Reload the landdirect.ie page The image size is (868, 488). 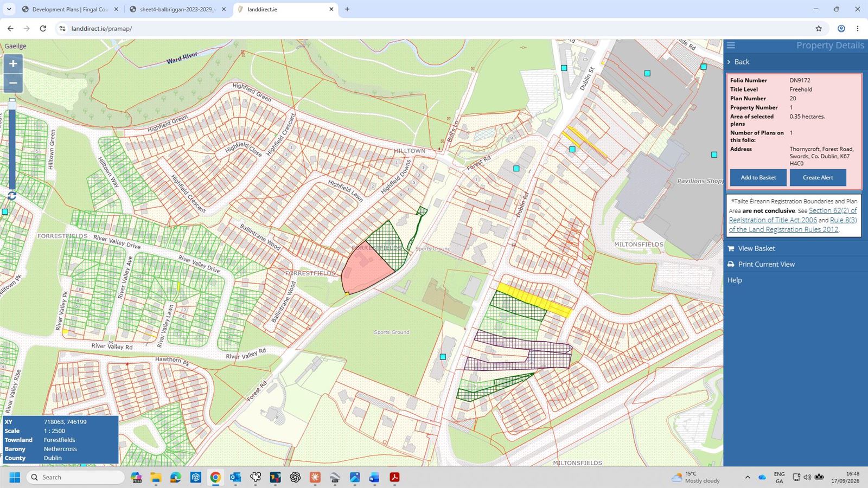pyautogui.click(x=43, y=29)
